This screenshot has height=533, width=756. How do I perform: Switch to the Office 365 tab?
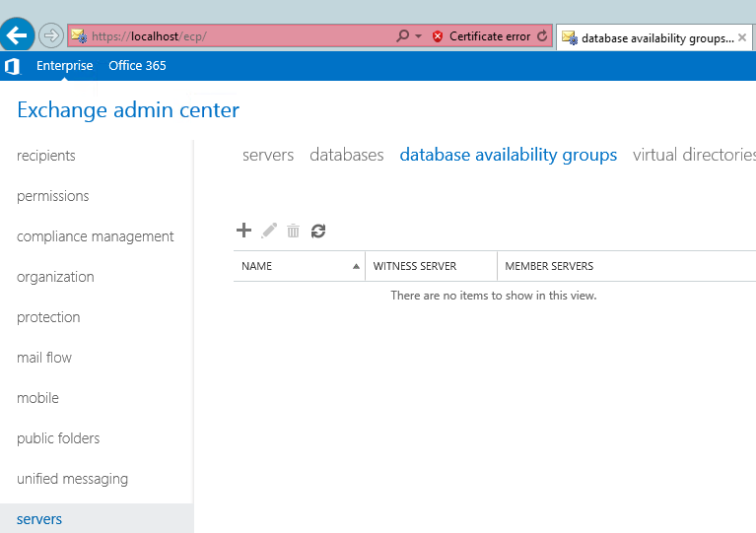pyautogui.click(x=137, y=66)
